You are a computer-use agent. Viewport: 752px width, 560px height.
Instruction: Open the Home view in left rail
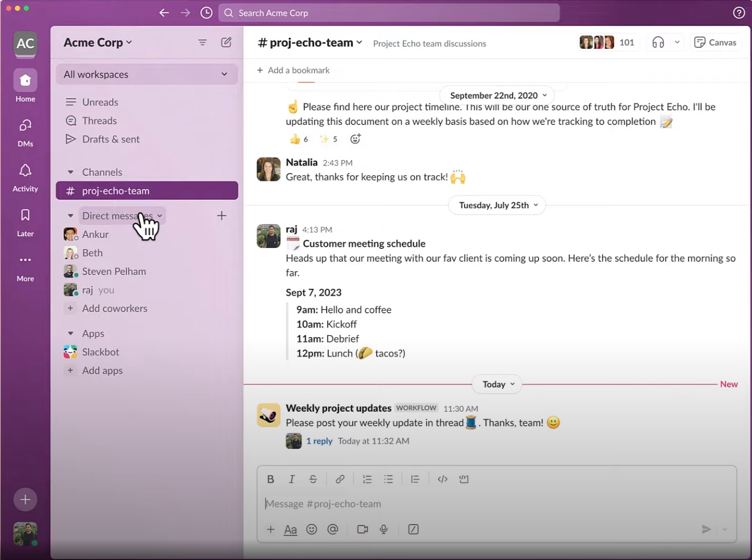coord(26,86)
